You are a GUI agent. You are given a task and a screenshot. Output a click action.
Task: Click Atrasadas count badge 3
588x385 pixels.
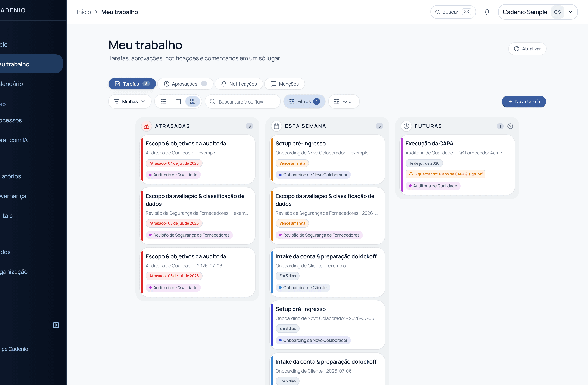pos(250,126)
